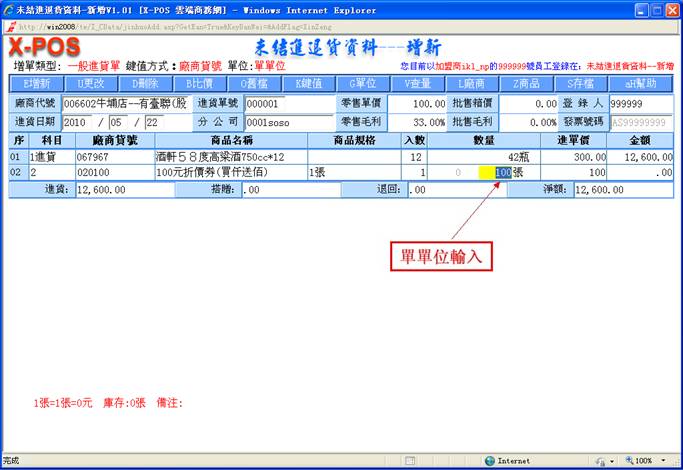This screenshot has height=470, width=683.
Task: Open the zoom level 100% dropdown
Action: (646, 461)
